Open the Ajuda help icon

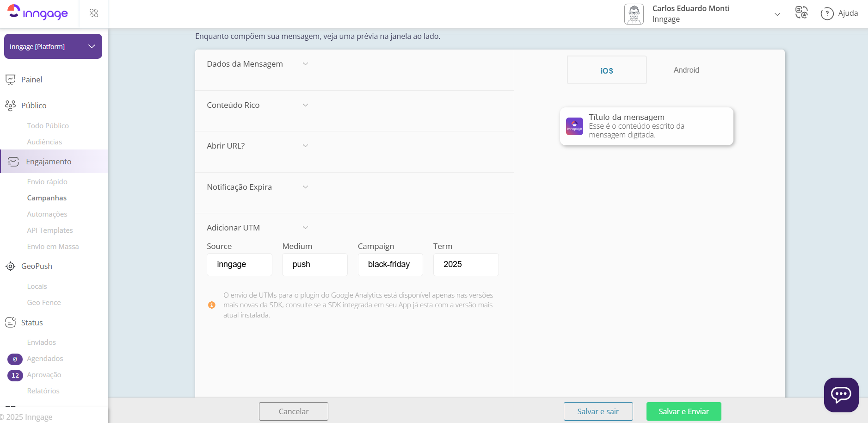[827, 13]
